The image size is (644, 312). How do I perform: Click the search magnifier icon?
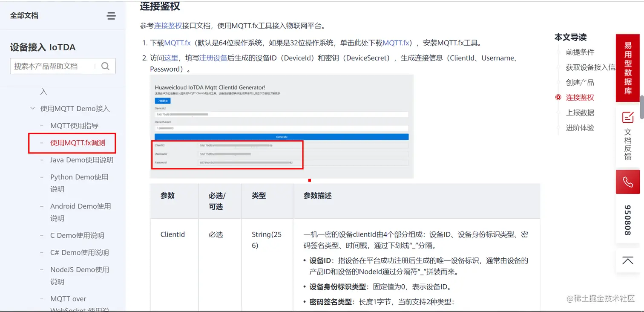tap(105, 66)
